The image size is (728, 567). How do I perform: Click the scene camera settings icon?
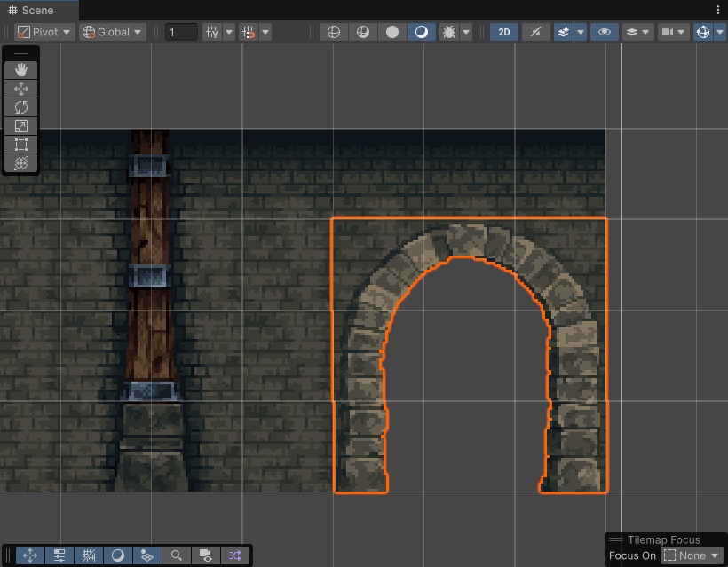click(x=668, y=32)
